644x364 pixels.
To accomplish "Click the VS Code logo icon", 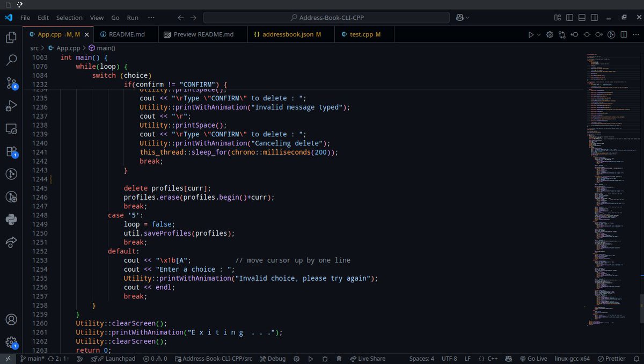I will pyautogui.click(x=8, y=17).
